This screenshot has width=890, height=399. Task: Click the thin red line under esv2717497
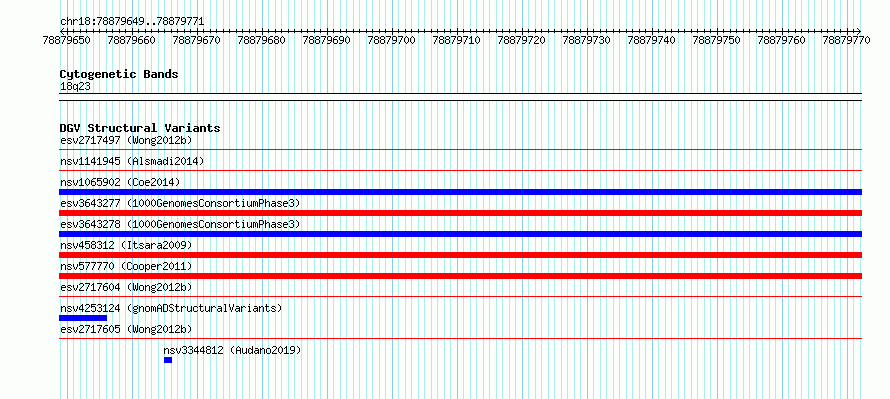point(460,149)
